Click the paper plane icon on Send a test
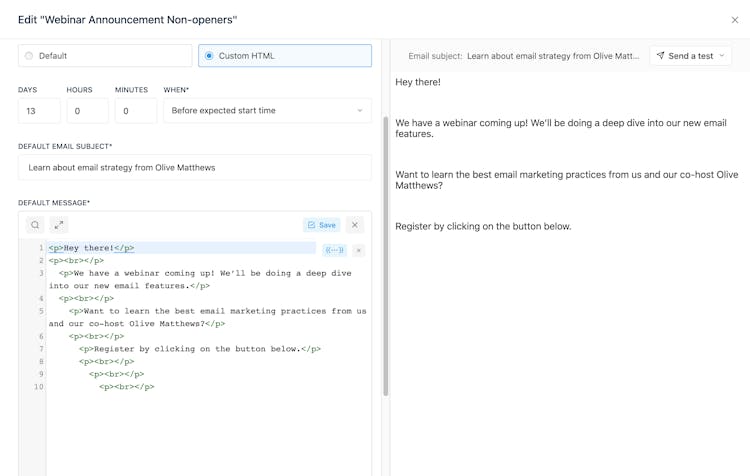The image size is (750, 476). coord(661,56)
